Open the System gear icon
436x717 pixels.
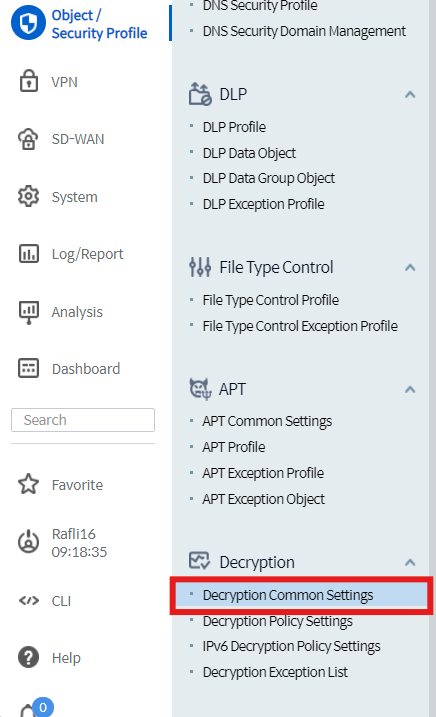tap(28, 196)
